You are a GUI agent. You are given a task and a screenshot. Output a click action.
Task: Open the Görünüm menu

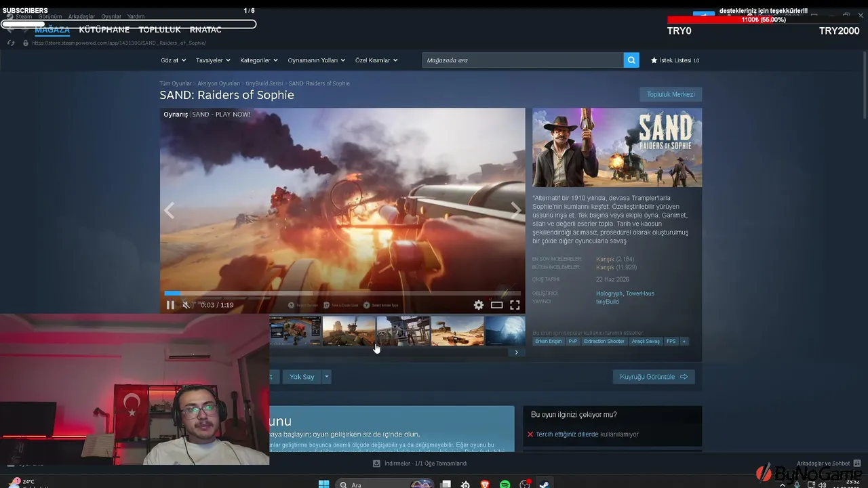pyautogui.click(x=50, y=16)
